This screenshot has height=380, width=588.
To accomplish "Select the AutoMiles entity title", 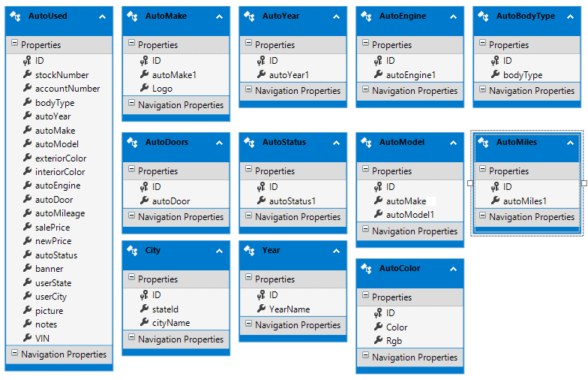I will point(517,142).
